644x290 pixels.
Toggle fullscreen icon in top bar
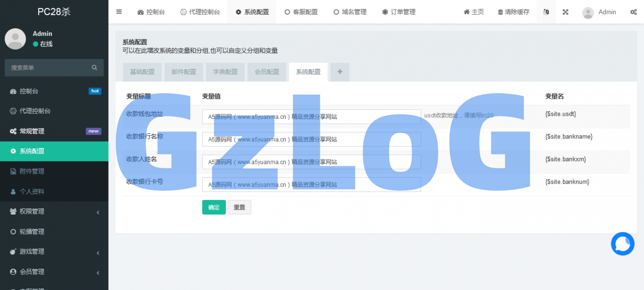(566, 12)
